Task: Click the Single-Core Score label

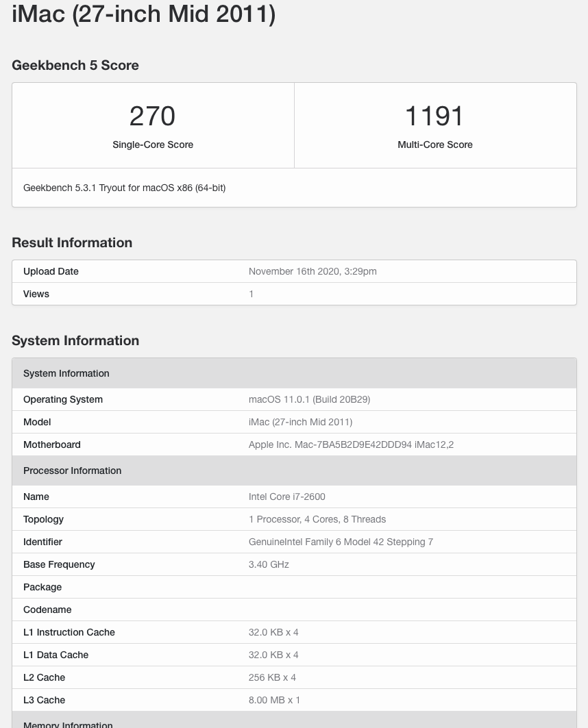Action: tap(153, 145)
